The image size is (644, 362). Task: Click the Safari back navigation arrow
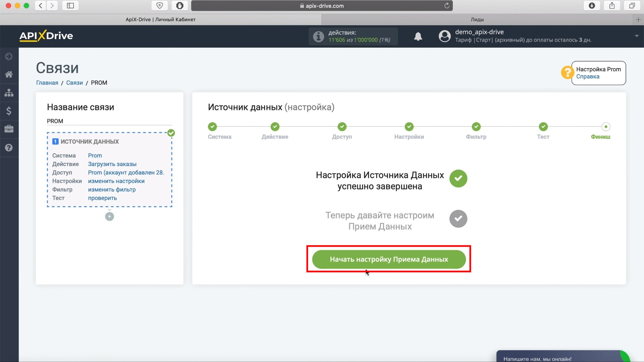(41, 6)
